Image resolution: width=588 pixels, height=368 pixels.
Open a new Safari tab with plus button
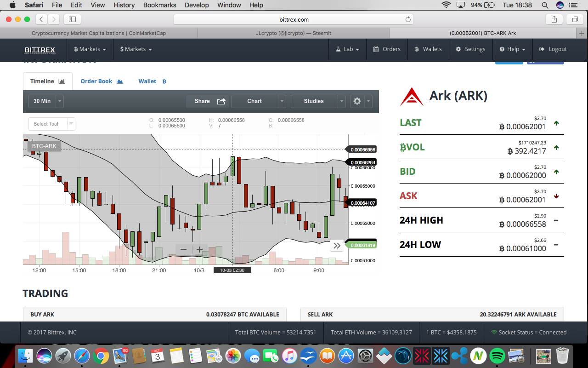coord(582,33)
